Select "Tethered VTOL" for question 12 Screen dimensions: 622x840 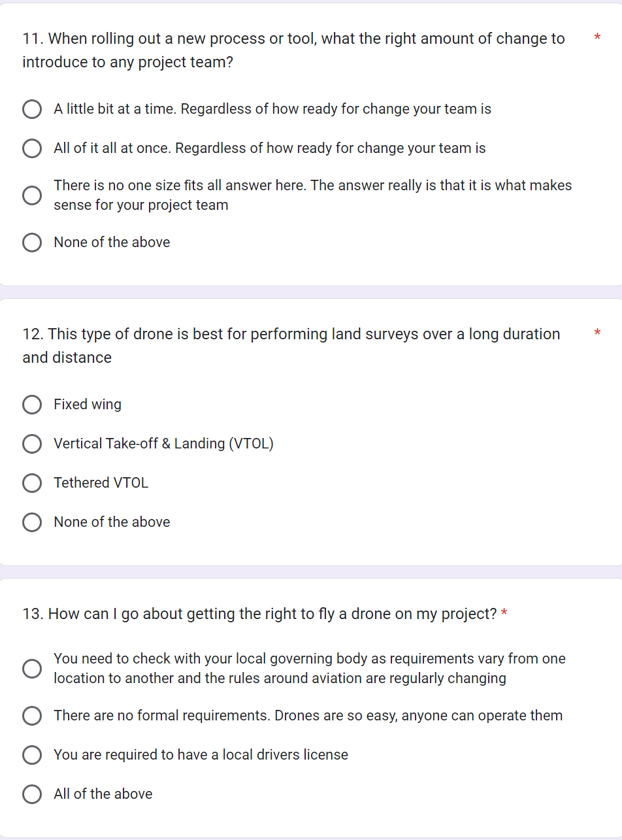[32, 483]
